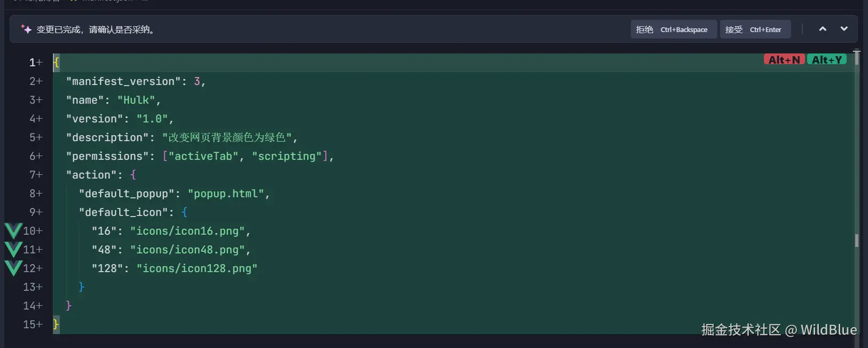Click the red Alt+N reject badge
Screen dimensions: 868x348
click(784, 60)
